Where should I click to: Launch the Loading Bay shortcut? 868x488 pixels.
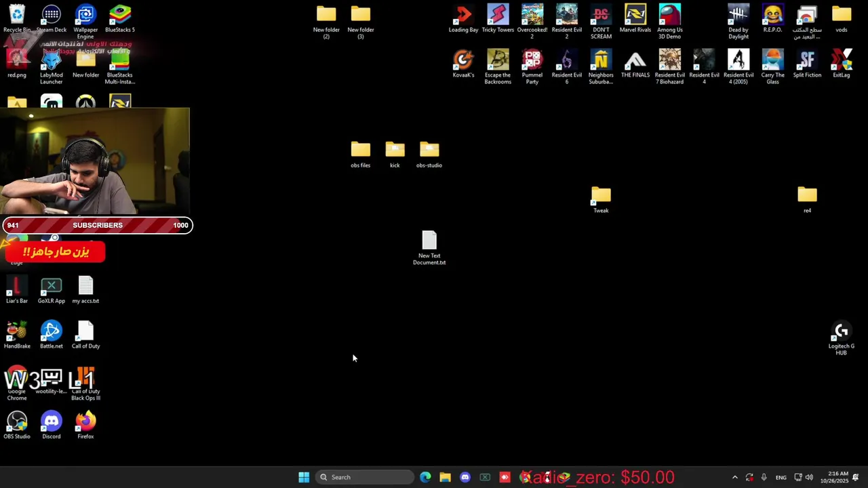point(464,18)
